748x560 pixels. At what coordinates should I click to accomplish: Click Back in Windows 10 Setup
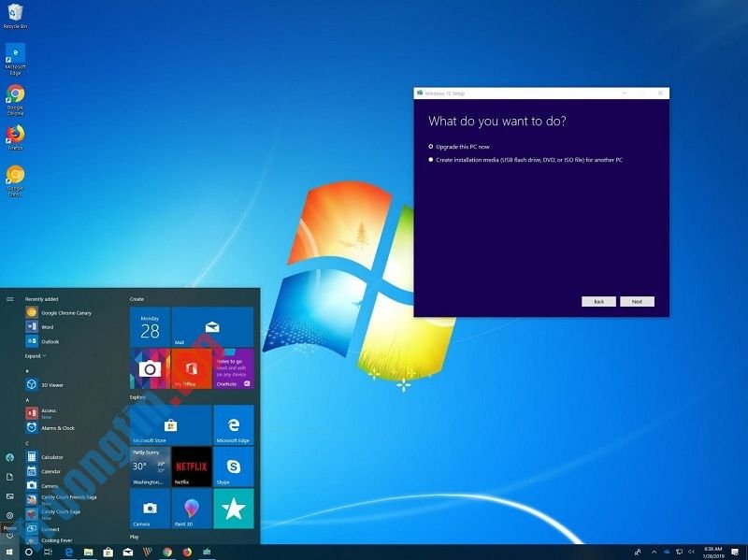[598, 302]
